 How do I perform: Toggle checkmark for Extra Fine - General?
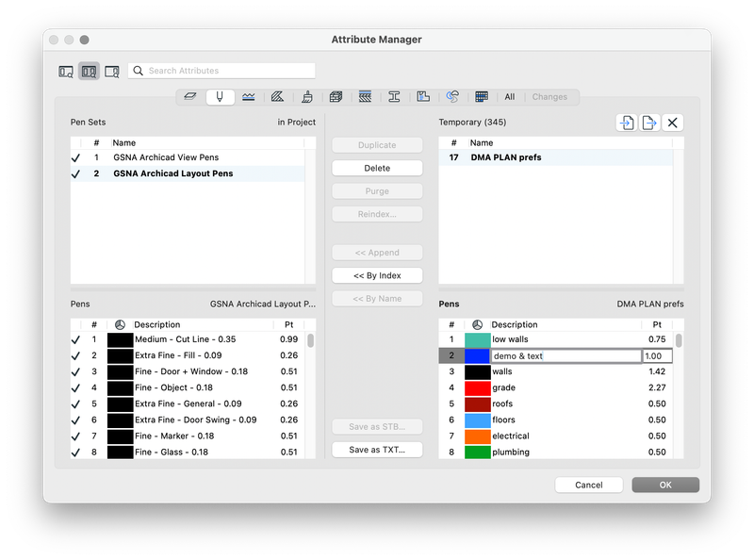pos(75,404)
